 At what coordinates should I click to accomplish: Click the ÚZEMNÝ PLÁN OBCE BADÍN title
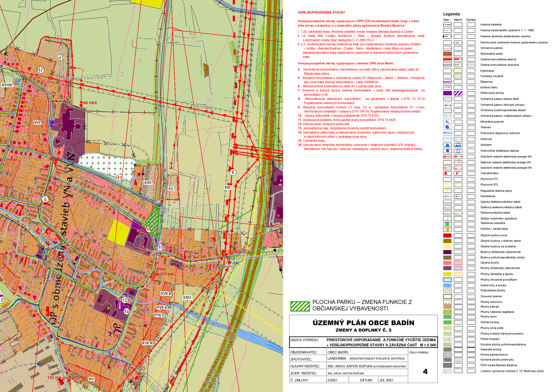pyautogui.click(x=363, y=323)
